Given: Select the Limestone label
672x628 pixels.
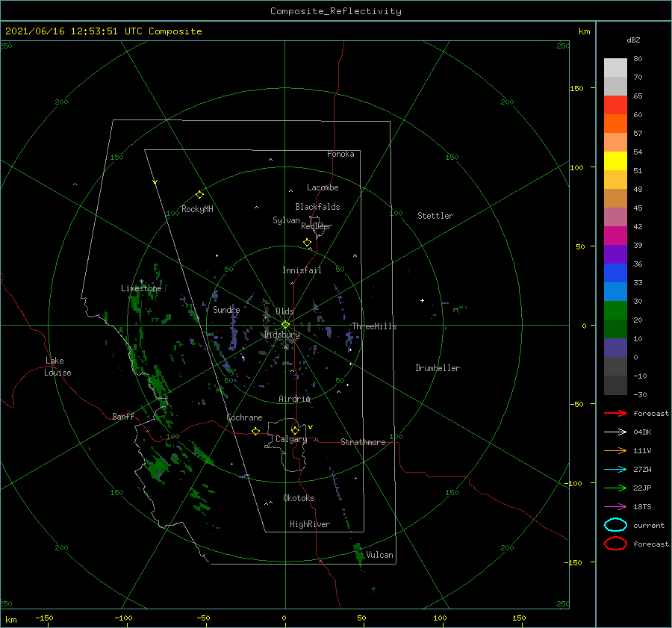Looking at the screenshot, I should coord(141,288).
